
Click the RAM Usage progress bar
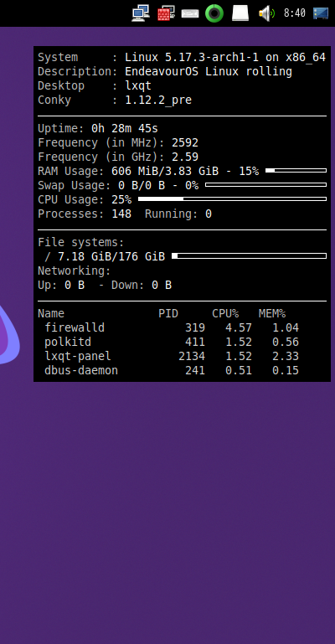tap(296, 171)
